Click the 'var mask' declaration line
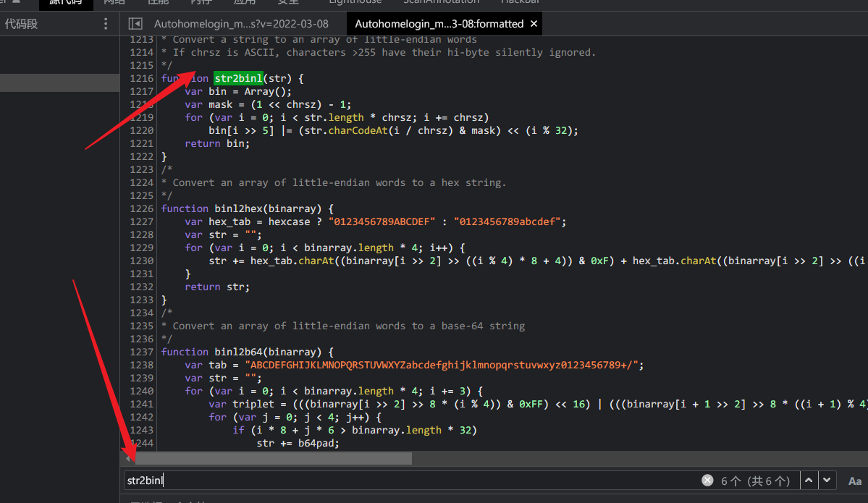 coord(268,104)
